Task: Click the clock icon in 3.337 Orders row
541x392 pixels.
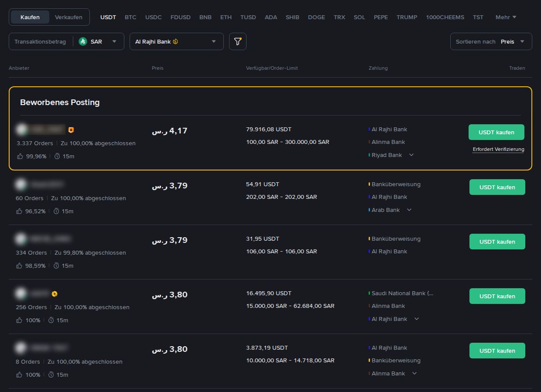Action: (x=57, y=156)
